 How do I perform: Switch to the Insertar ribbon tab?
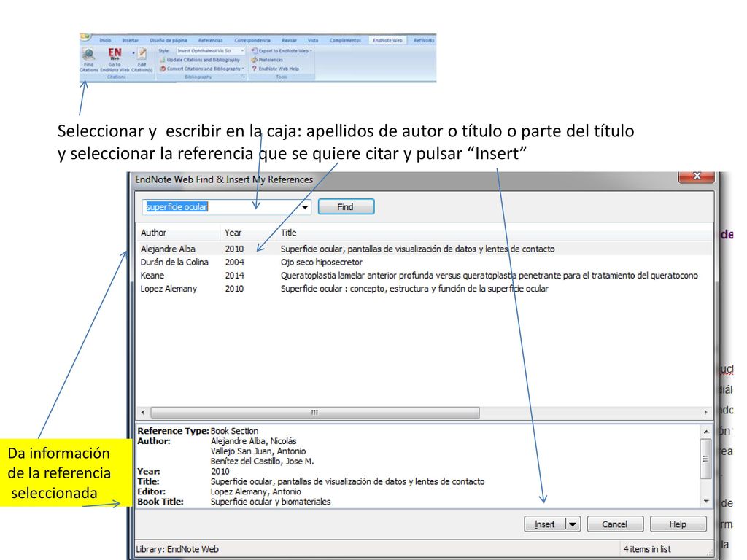(x=130, y=41)
